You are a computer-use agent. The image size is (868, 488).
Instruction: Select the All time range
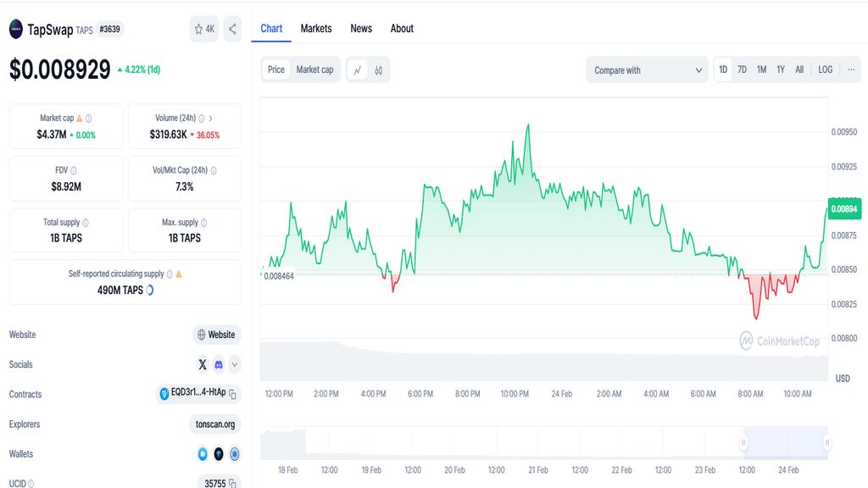point(799,69)
